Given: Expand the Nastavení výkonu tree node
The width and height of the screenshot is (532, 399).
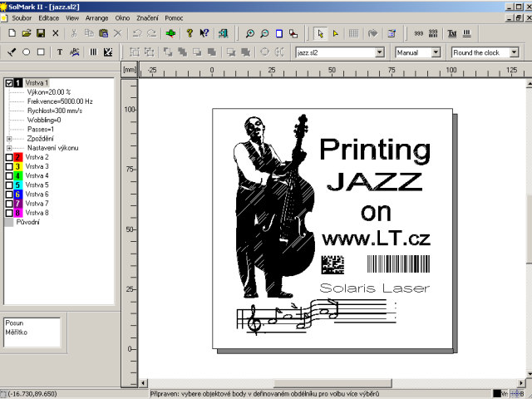Looking at the screenshot, I should click(x=9, y=148).
